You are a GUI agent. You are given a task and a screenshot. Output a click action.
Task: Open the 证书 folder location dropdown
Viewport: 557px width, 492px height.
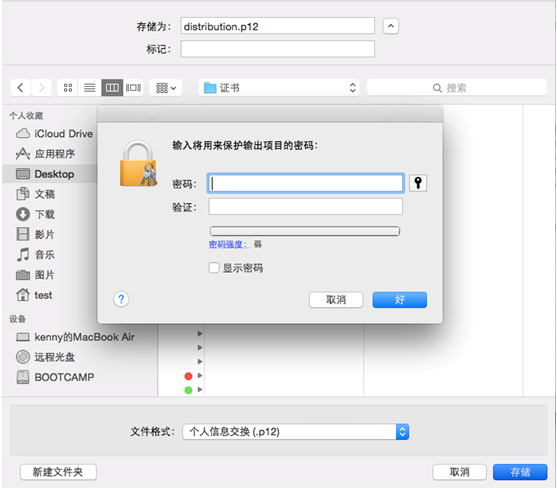(x=279, y=87)
